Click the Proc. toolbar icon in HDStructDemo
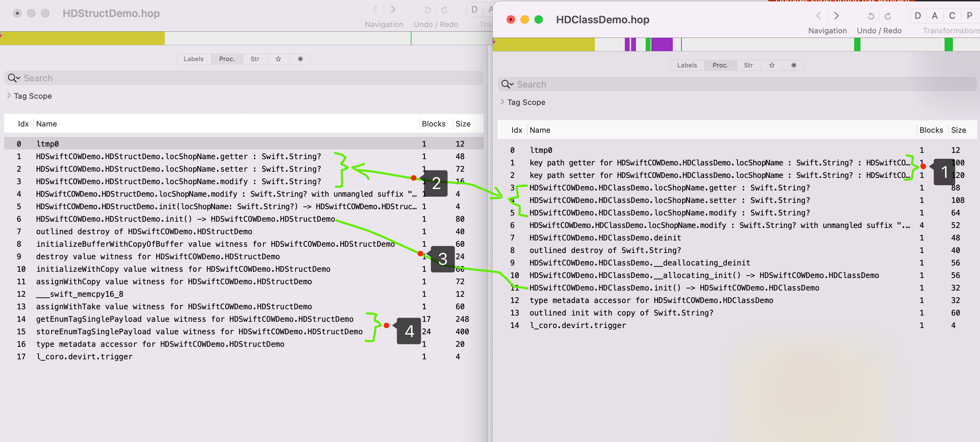Viewport: 980px width, 442px height. (227, 59)
